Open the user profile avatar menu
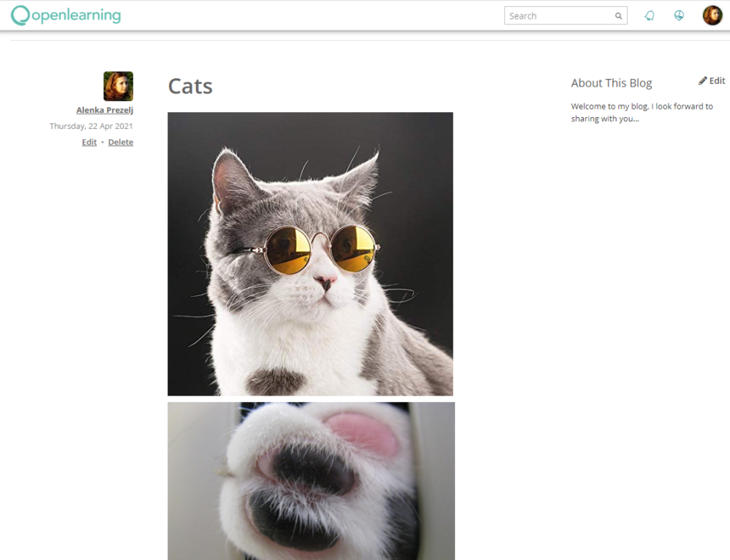Image resolution: width=730 pixels, height=560 pixels. 712,16
